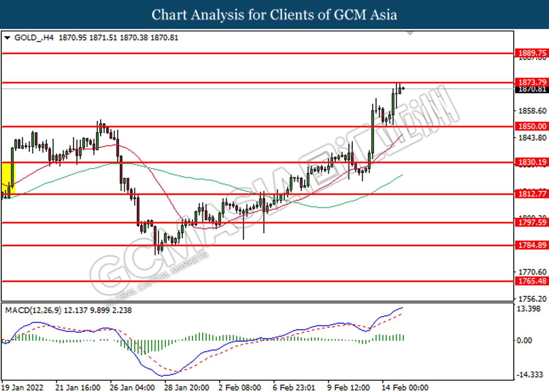This screenshot has width=549, height=392.
Task: Select the 26 Jan 04:00 time label
Action: coord(132,388)
